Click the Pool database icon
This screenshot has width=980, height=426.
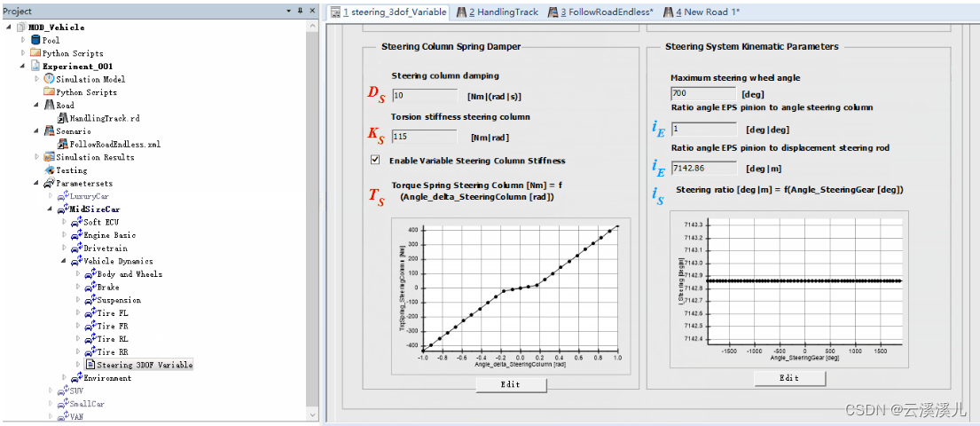[x=35, y=40]
